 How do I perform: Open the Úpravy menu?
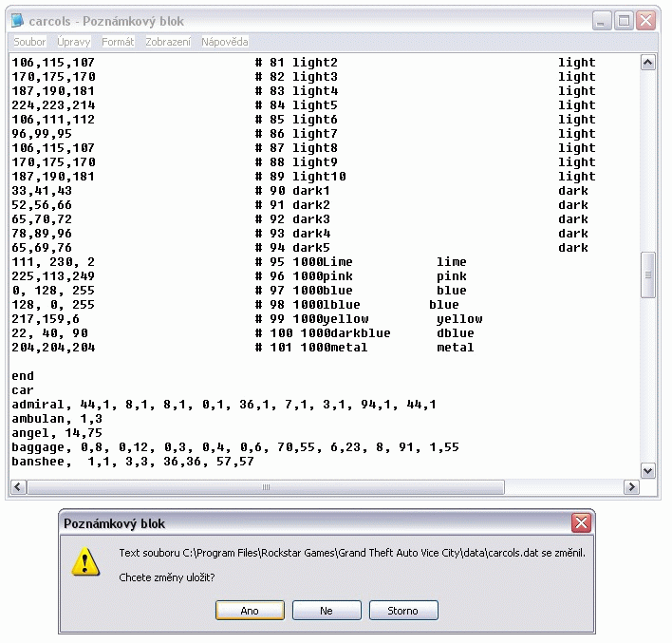point(74,42)
